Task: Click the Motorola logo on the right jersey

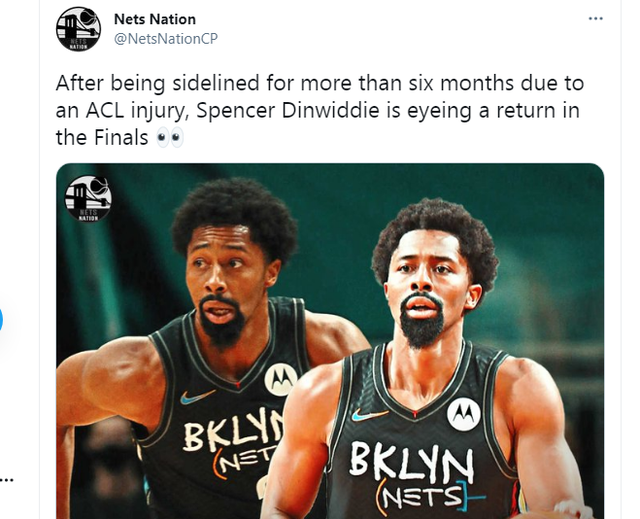Action: click(x=464, y=414)
